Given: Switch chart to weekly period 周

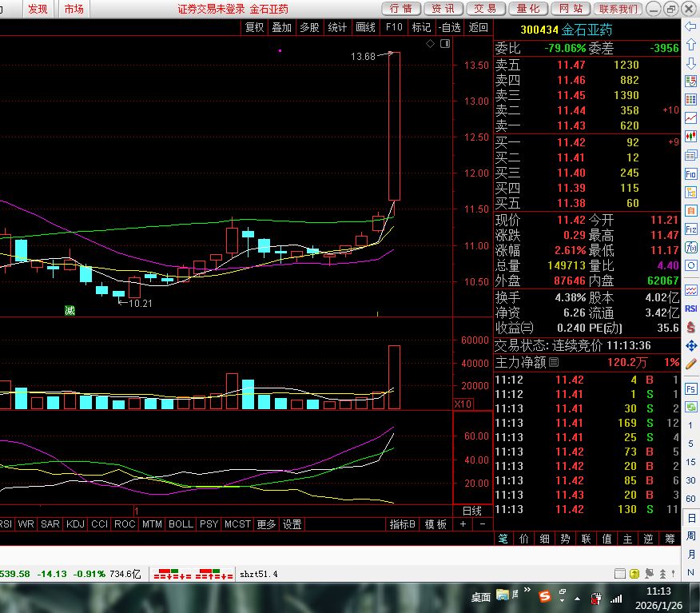Looking at the screenshot, I should click(x=691, y=535).
